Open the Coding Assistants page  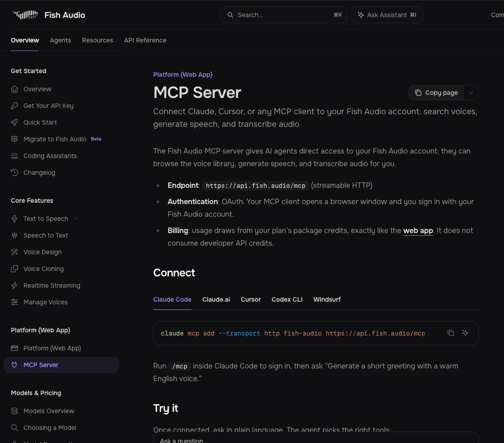pos(50,156)
